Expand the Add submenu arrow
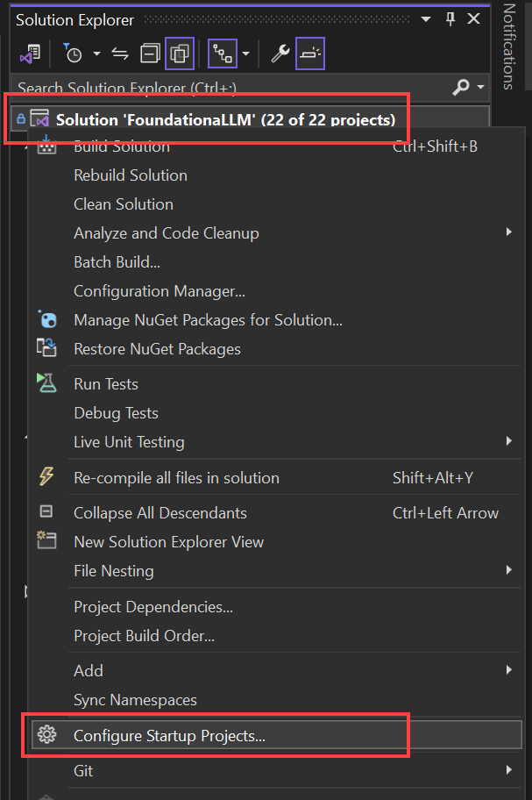532x800 pixels. click(508, 670)
